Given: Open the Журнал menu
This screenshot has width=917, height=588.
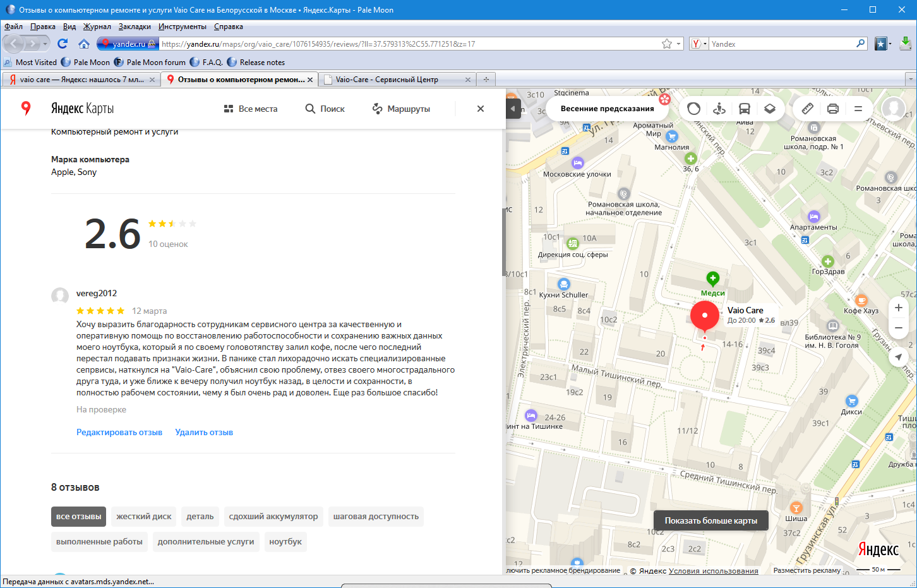Looking at the screenshot, I should [97, 27].
